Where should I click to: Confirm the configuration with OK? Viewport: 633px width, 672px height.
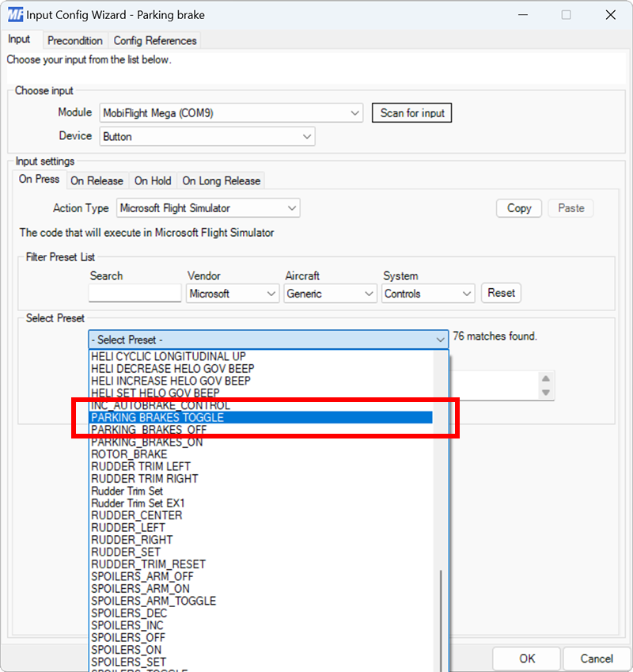click(526, 659)
